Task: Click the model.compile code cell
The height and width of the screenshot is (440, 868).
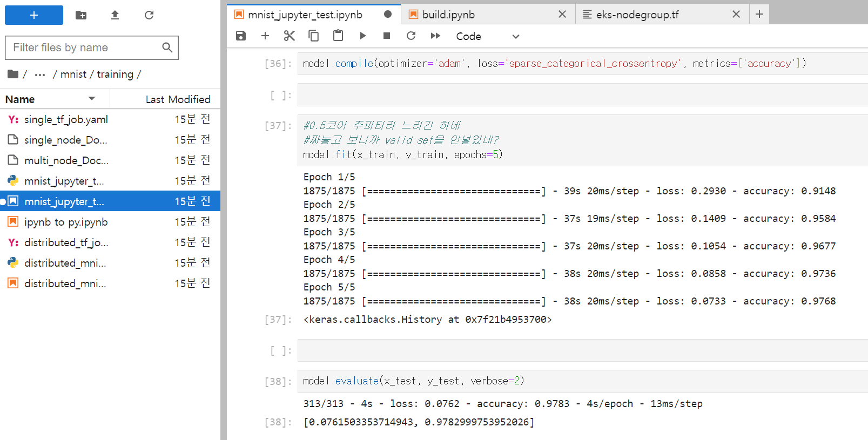Action: 582,63
